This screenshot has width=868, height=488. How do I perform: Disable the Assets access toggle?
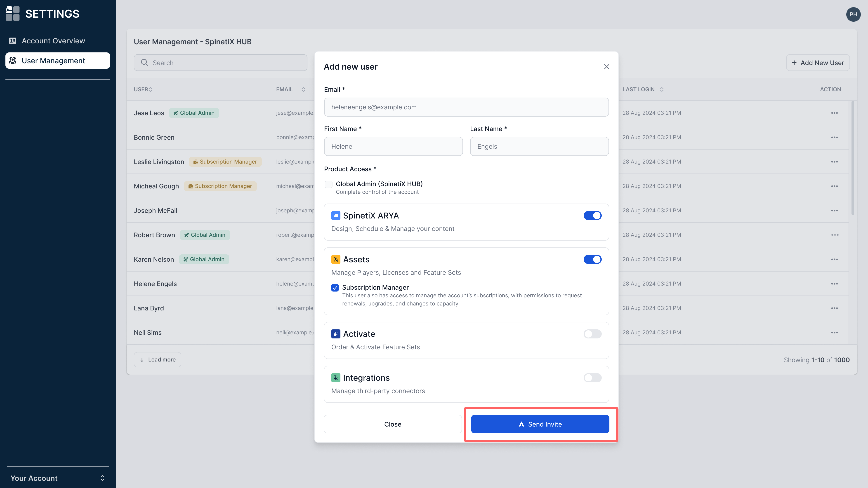pos(592,259)
